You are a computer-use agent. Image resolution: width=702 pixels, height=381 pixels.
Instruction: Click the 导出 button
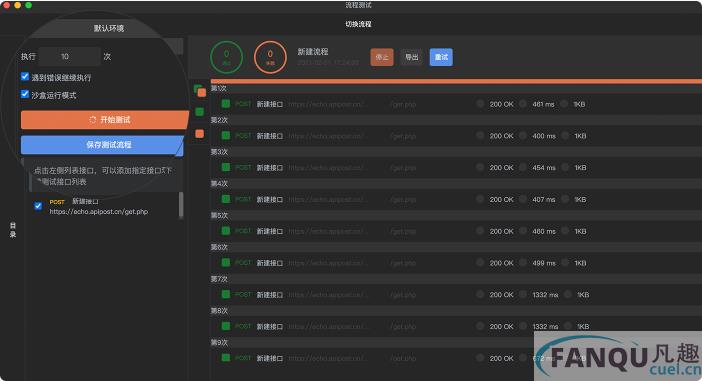point(411,57)
